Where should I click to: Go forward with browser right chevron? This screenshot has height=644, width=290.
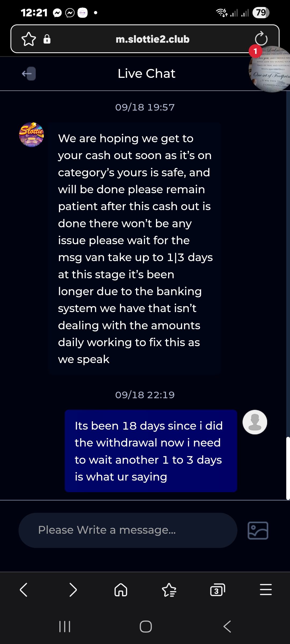(x=73, y=590)
